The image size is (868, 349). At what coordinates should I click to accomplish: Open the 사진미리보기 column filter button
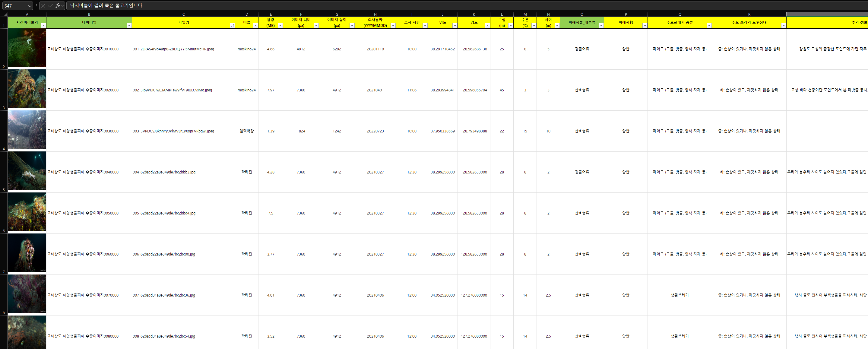tap(43, 26)
